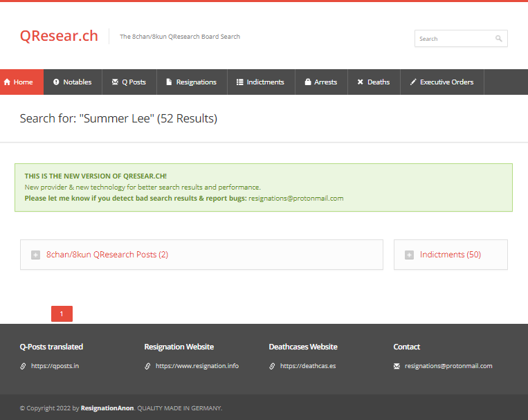The height and width of the screenshot is (420, 528).
Task: Go to Q Posts section
Action: pos(129,82)
